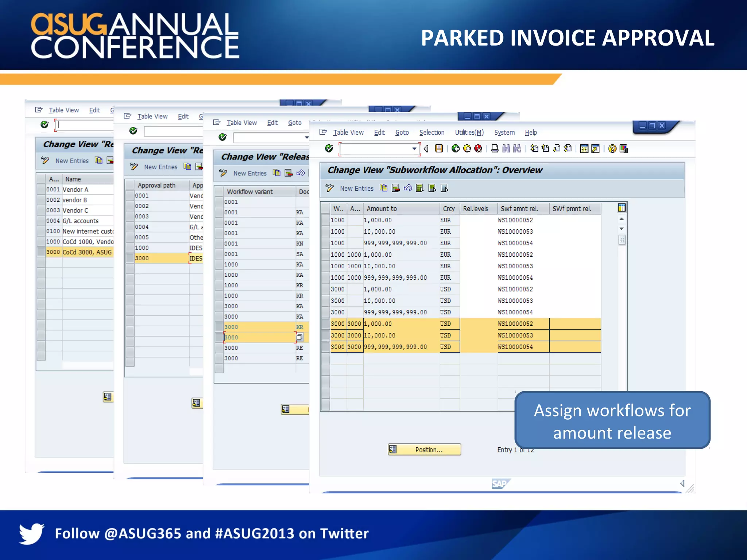747x560 pixels.
Task: Click the Next Page icon
Action: point(557,148)
